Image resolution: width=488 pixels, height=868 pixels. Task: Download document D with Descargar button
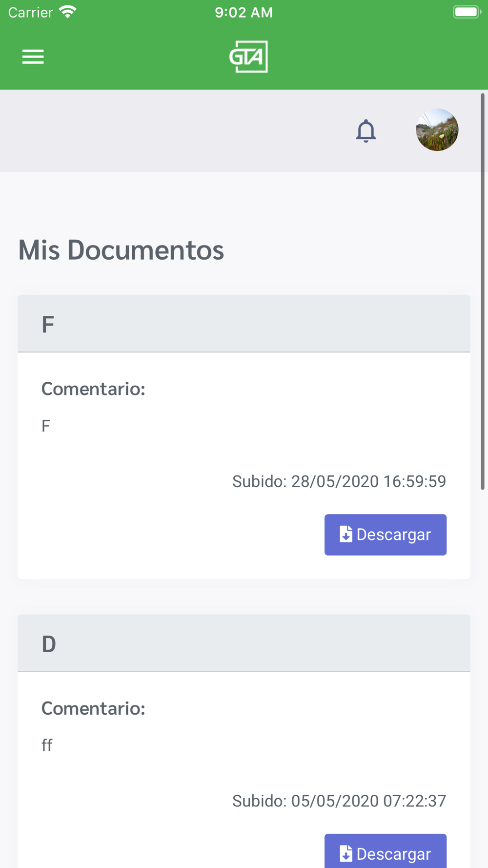386,851
